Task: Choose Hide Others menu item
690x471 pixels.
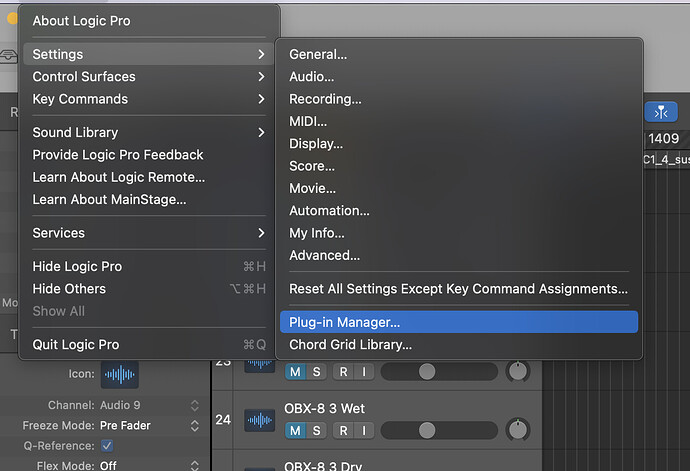Action: point(149,289)
